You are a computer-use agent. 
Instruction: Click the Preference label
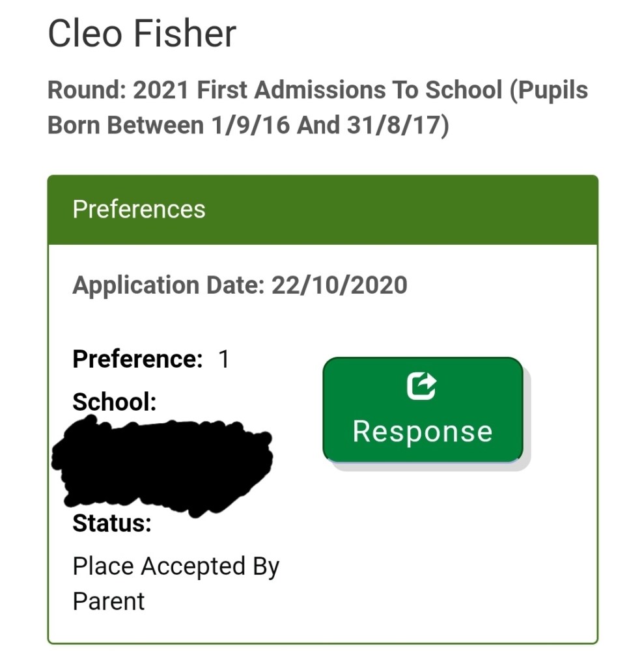(137, 359)
